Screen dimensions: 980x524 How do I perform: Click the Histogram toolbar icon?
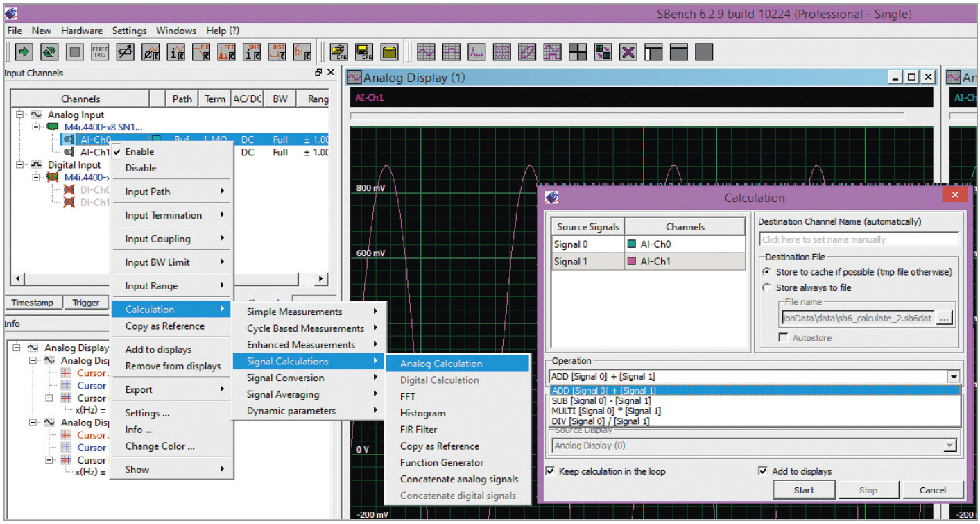tap(277, 51)
